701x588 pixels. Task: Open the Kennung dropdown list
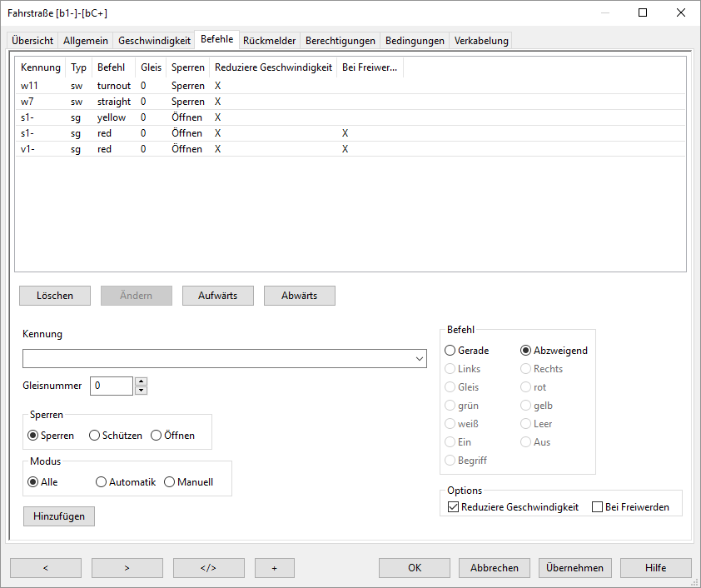(418, 359)
